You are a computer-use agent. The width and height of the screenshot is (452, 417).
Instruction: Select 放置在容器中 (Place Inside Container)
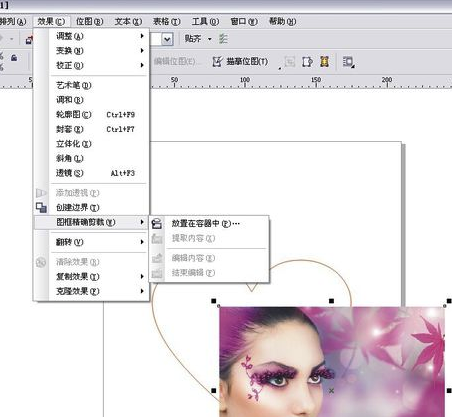coord(209,223)
